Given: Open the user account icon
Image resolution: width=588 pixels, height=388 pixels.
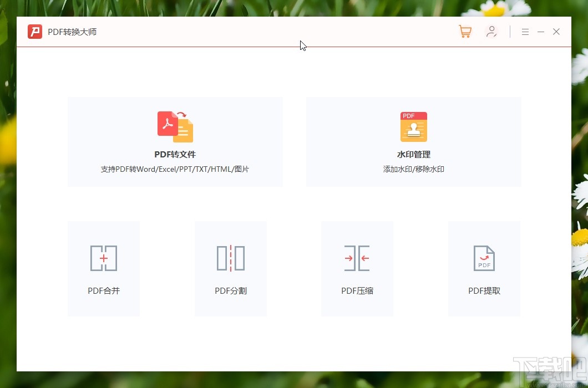Looking at the screenshot, I should pyautogui.click(x=491, y=32).
